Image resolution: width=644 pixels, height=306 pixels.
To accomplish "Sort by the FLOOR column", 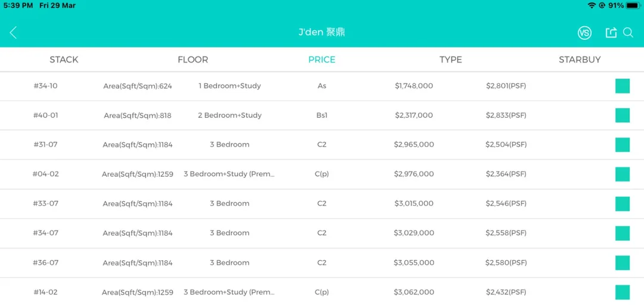I will pyautogui.click(x=193, y=60).
